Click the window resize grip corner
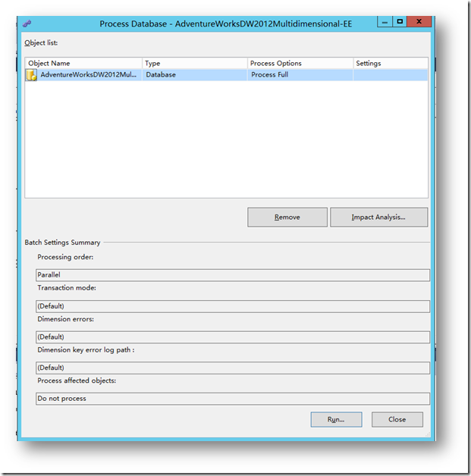 coord(428,434)
